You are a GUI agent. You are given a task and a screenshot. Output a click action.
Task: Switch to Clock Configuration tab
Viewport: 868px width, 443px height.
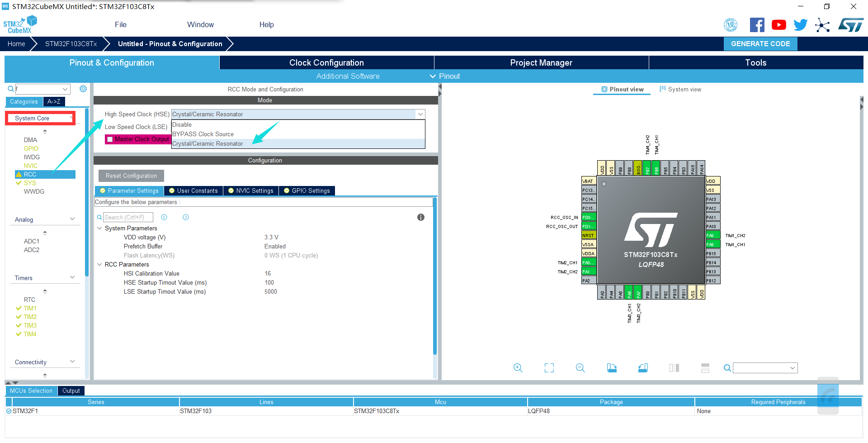coord(326,62)
